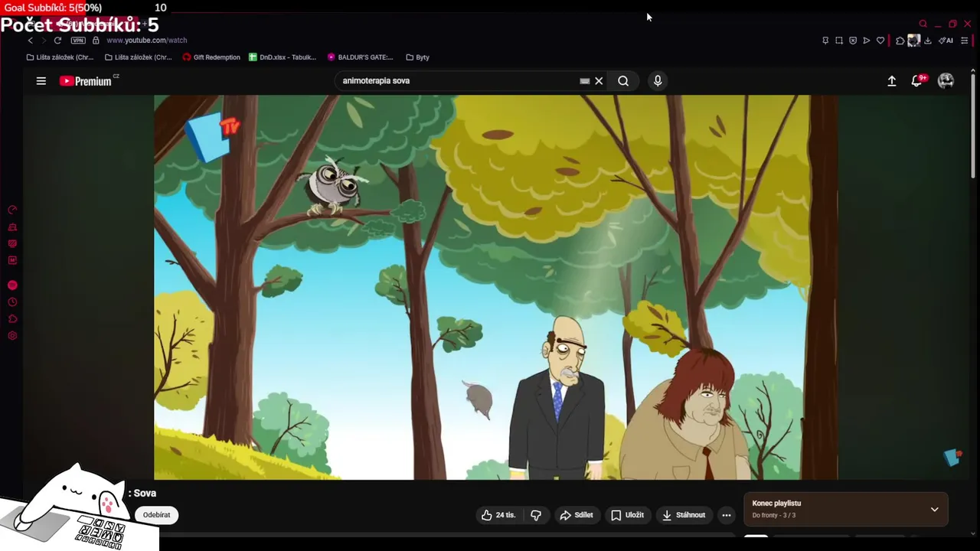
Task: Click the Stáhnout download button
Action: tap(684, 515)
